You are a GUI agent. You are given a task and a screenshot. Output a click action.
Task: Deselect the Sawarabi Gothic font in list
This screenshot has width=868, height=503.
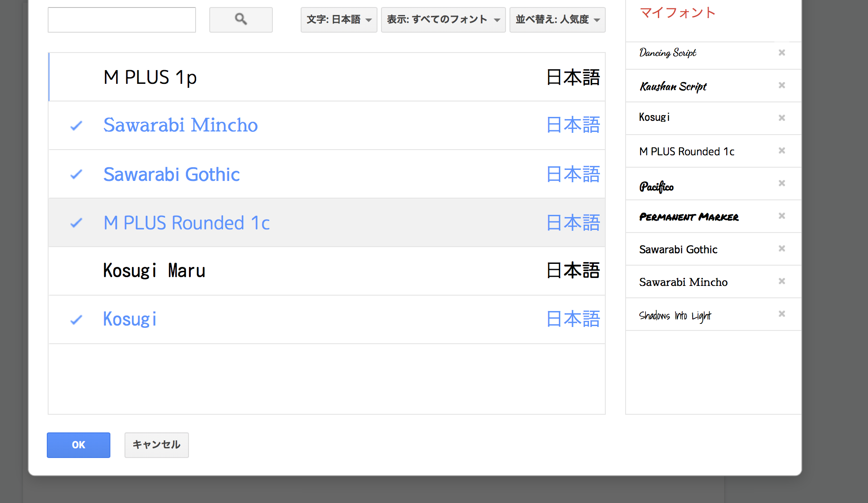[x=327, y=174]
